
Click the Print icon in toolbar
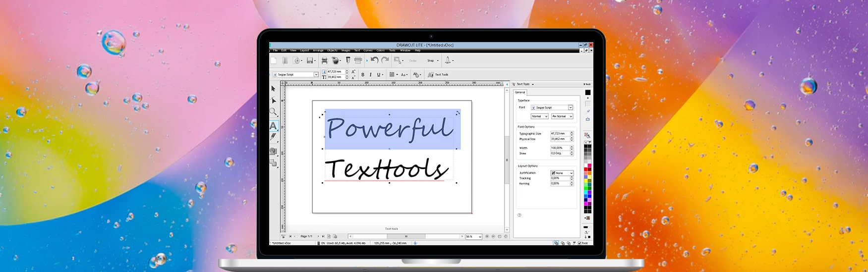(358, 60)
